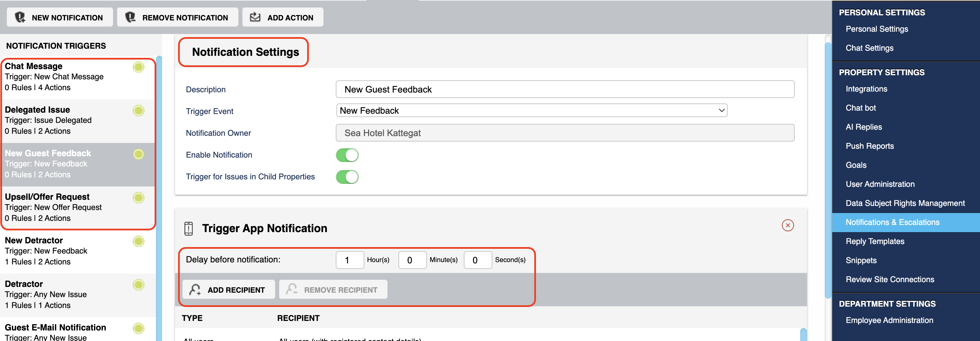Viewport: 980px width, 341px height.
Task: Go to Goals settings
Action: (856, 165)
